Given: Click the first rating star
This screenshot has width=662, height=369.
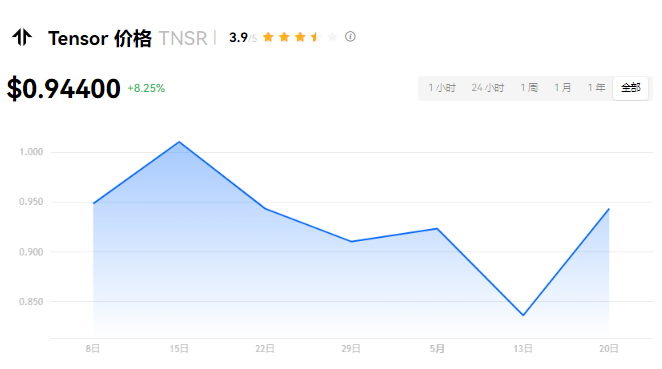Looking at the screenshot, I should (268, 37).
